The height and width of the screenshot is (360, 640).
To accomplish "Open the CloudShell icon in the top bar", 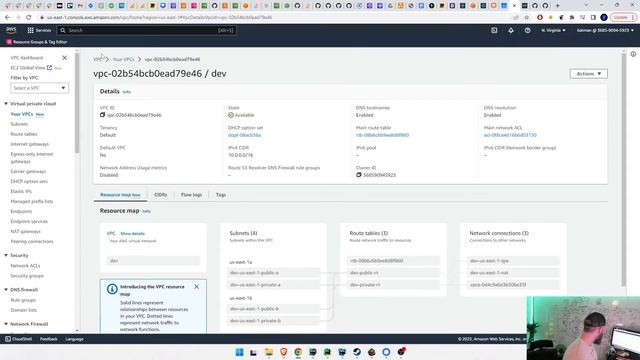I will pyautogui.click(x=494, y=30).
